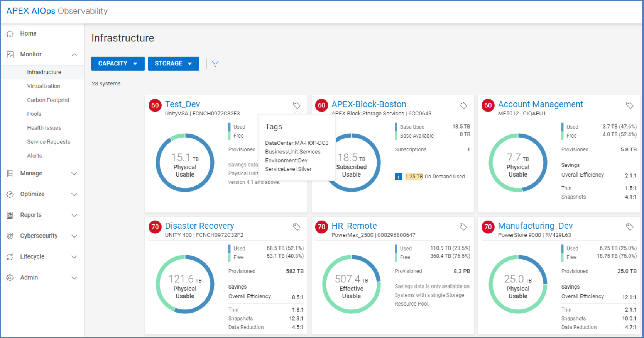Image resolution: width=644 pixels, height=338 pixels.
Task: Click health score 70 badge on Manufacturing_Dev
Action: coord(488,227)
